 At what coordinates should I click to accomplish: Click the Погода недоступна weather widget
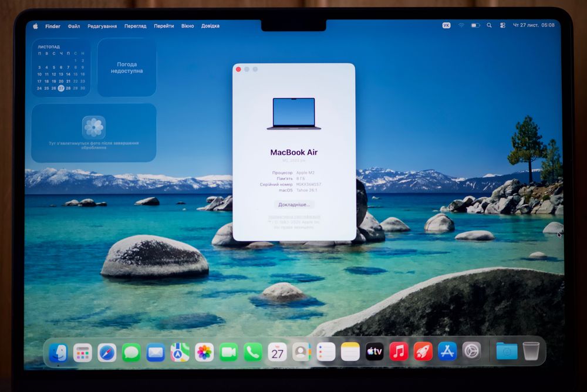127,67
